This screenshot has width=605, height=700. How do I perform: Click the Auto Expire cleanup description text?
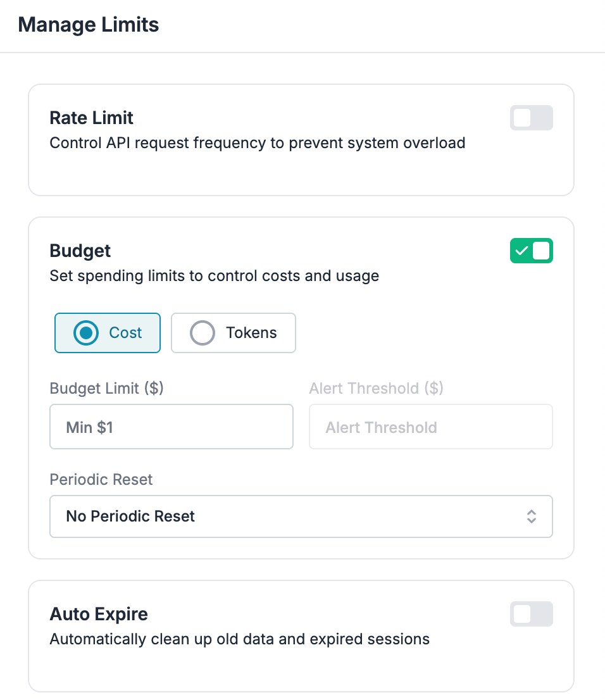point(240,639)
